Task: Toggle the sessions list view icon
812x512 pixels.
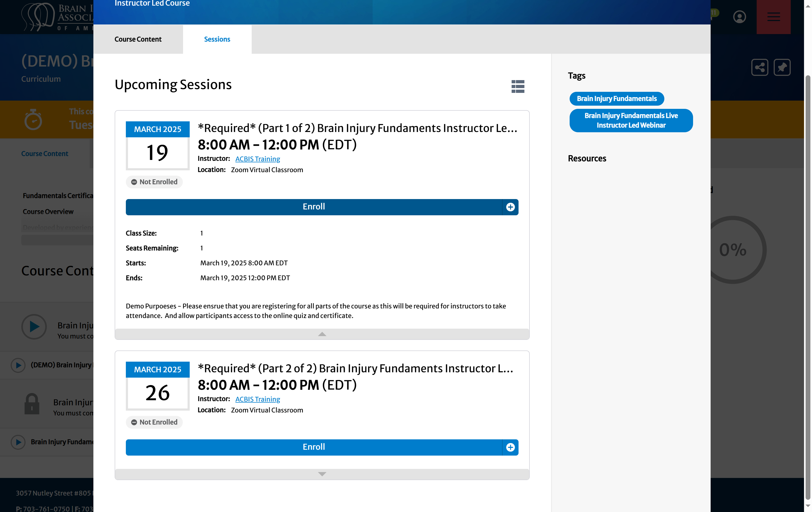Action: tap(518, 86)
